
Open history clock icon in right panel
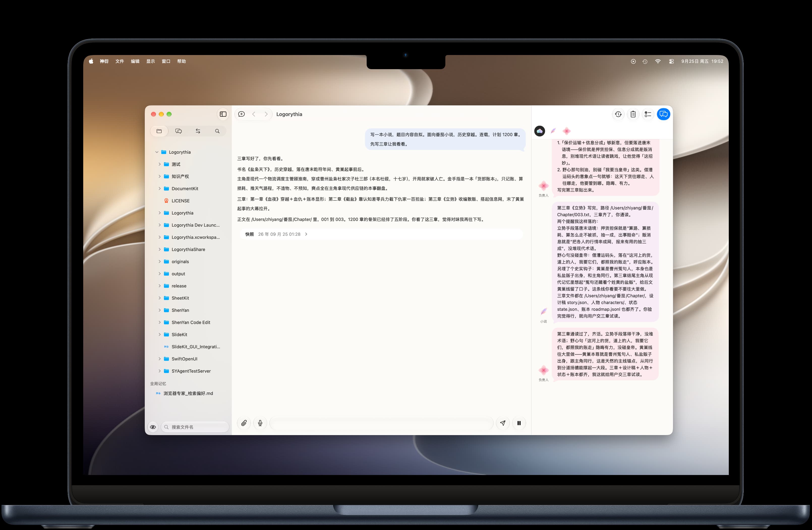618,114
